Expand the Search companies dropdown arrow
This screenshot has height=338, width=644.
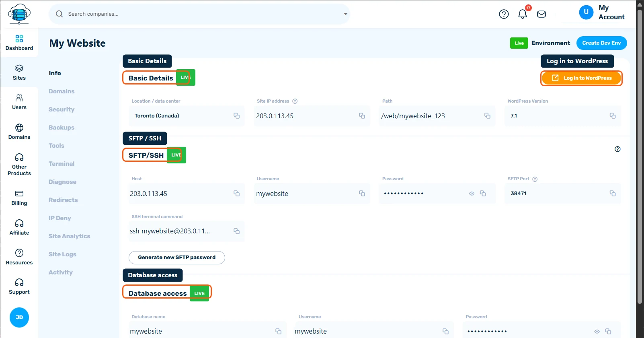pos(345,14)
